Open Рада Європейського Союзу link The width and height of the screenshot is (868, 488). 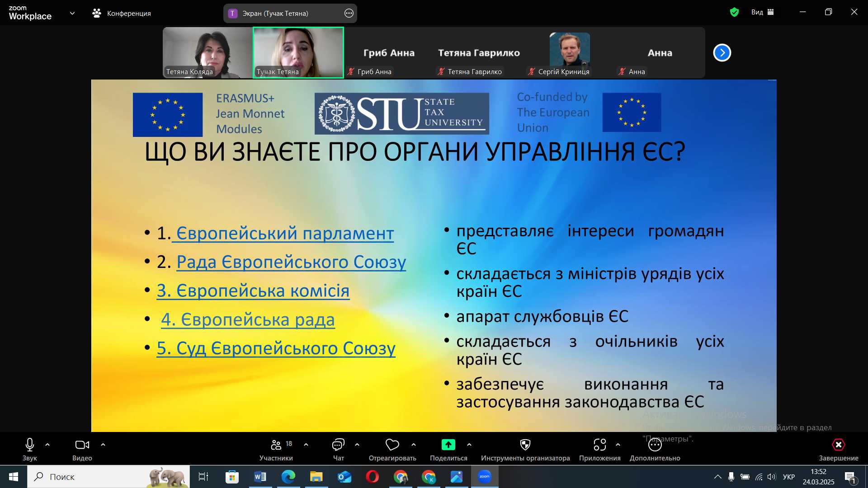pyautogui.click(x=291, y=262)
